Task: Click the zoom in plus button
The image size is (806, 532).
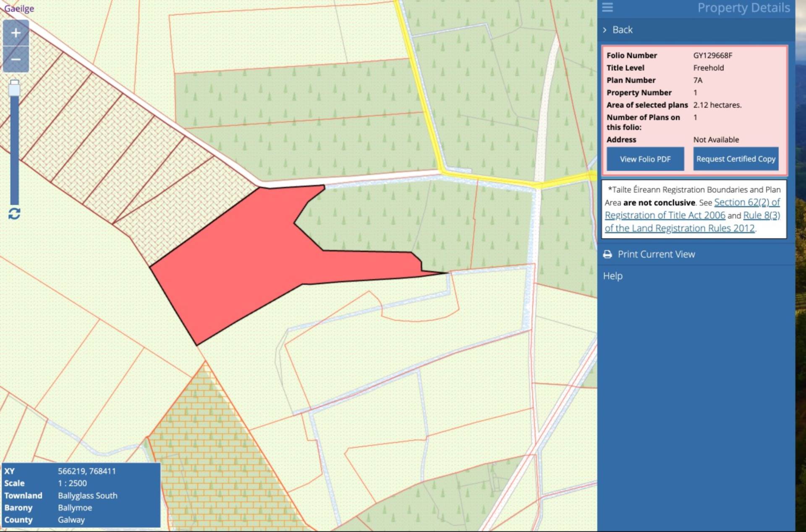Action: click(16, 33)
